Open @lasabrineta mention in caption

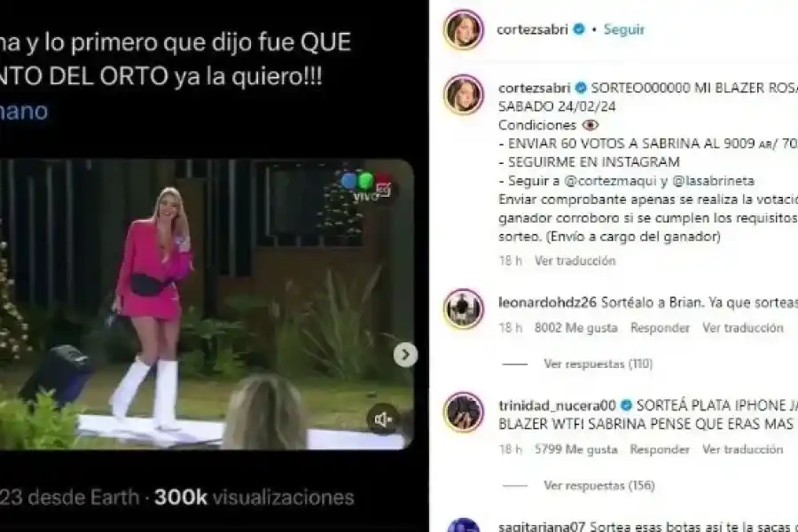coord(714,181)
